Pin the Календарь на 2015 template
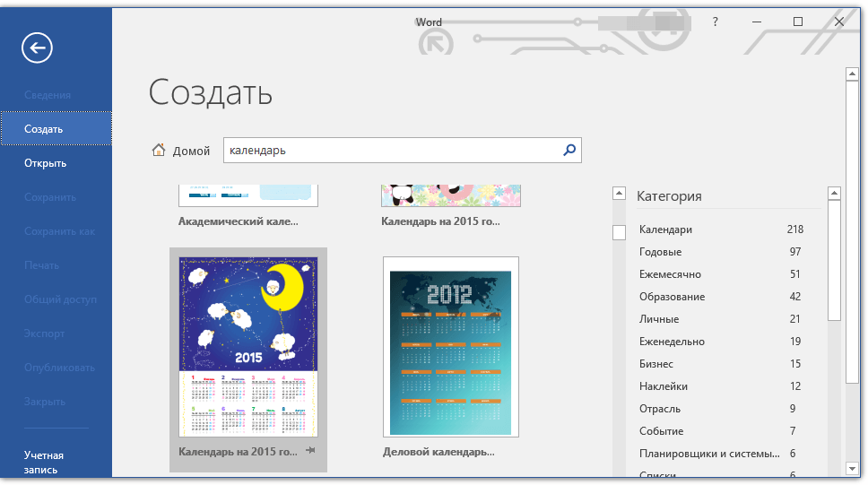The image size is (868, 485). pyautogui.click(x=310, y=450)
